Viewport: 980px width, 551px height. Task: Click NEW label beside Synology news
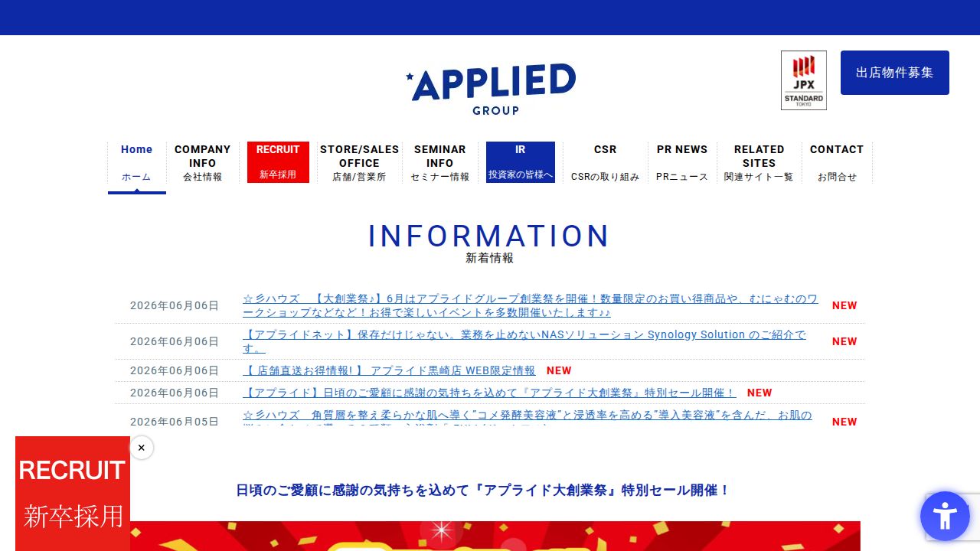[x=844, y=341]
